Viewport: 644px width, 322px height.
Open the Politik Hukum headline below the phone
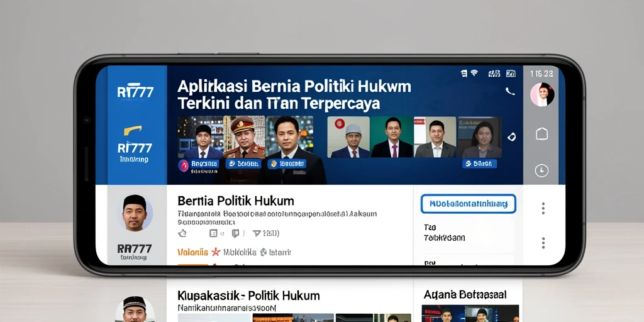click(248, 296)
